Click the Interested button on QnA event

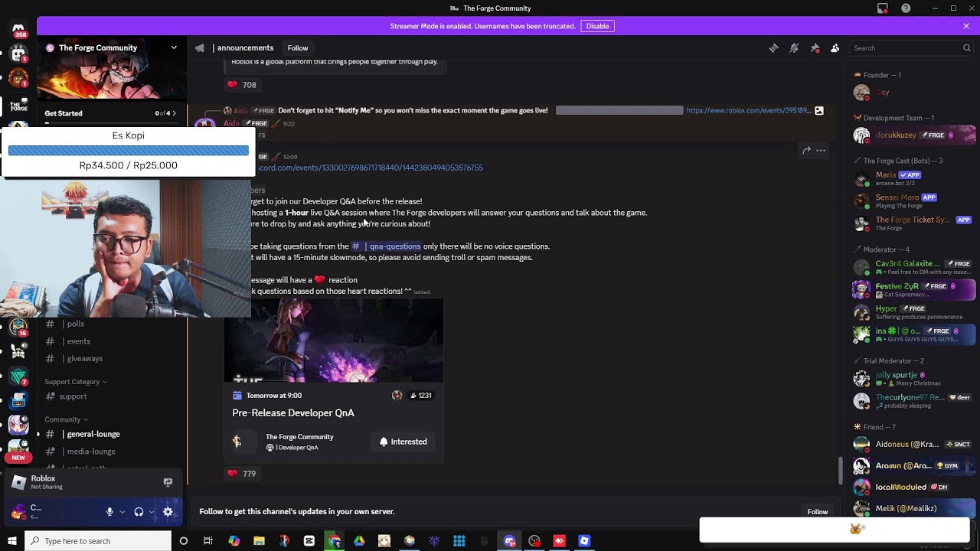(x=403, y=442)
